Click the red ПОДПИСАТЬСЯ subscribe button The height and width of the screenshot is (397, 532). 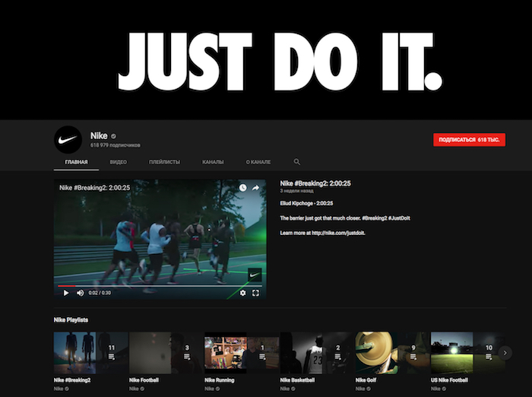pos(469,140)
